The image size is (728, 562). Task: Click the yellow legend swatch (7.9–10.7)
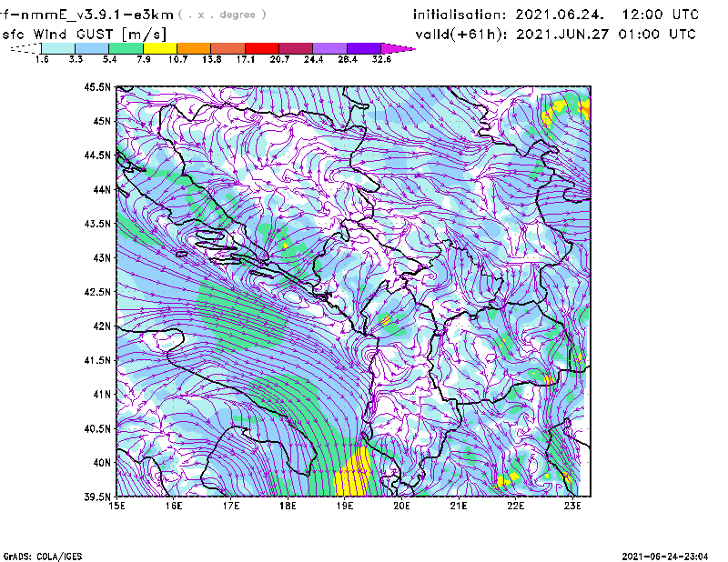coord(160,48)
